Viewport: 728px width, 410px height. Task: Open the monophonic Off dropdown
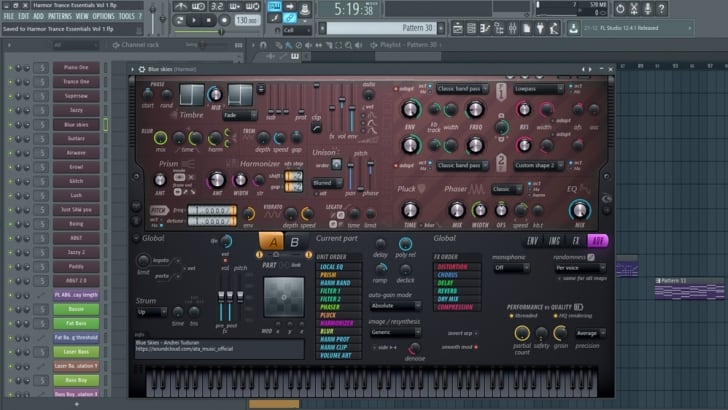point(511,268)
